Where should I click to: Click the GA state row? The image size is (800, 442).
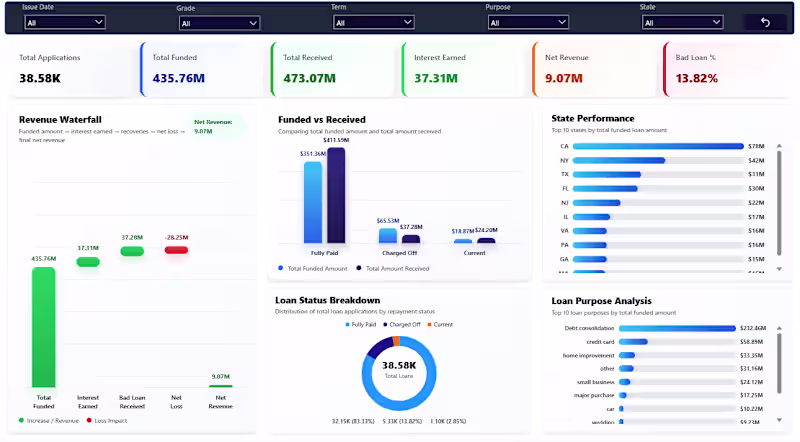pos(662,259)
